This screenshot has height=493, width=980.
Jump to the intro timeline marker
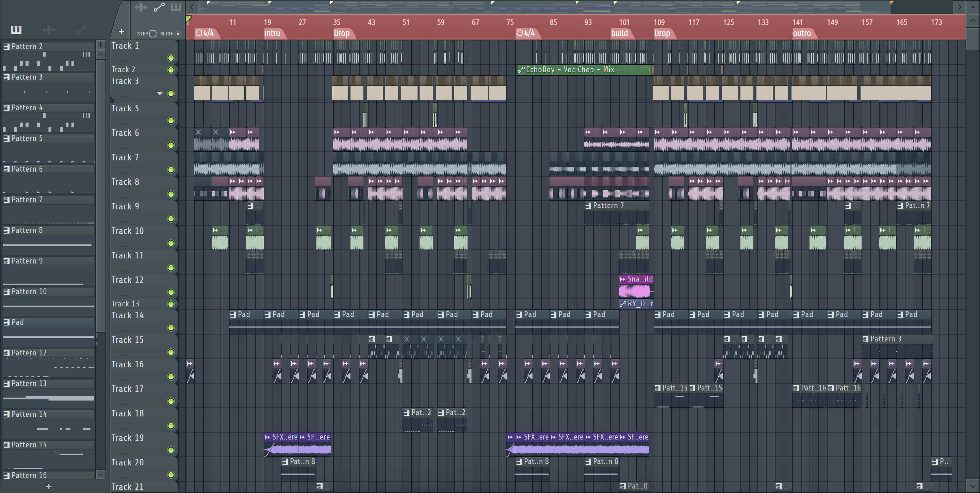[x=272, y=33]
